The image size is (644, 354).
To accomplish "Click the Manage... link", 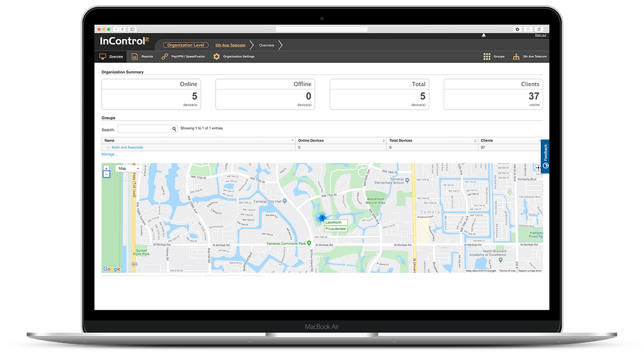I will click(x=109, y=154).
